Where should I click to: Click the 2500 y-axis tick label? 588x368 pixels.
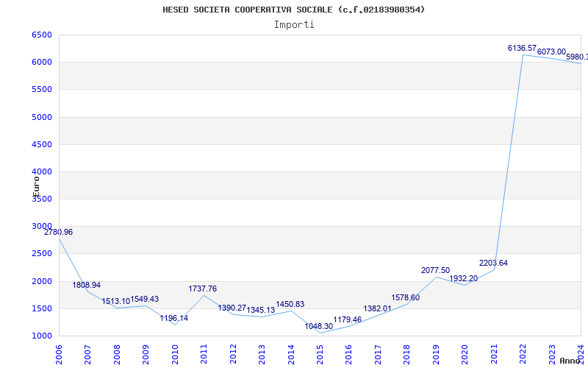coord(42,253)
